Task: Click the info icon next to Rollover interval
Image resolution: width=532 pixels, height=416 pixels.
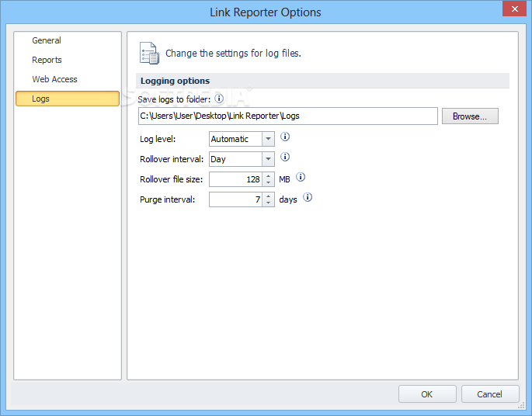Action: point(285,157)
